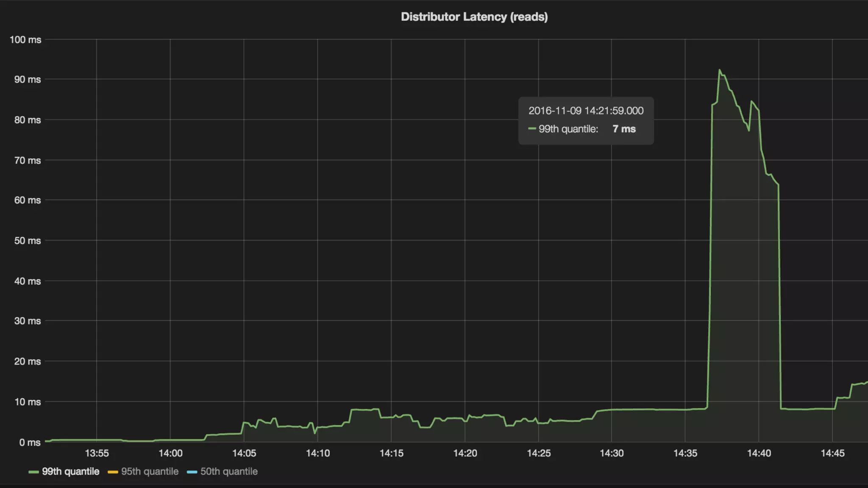Click the highest peak of latency spike

click(719, 70)
